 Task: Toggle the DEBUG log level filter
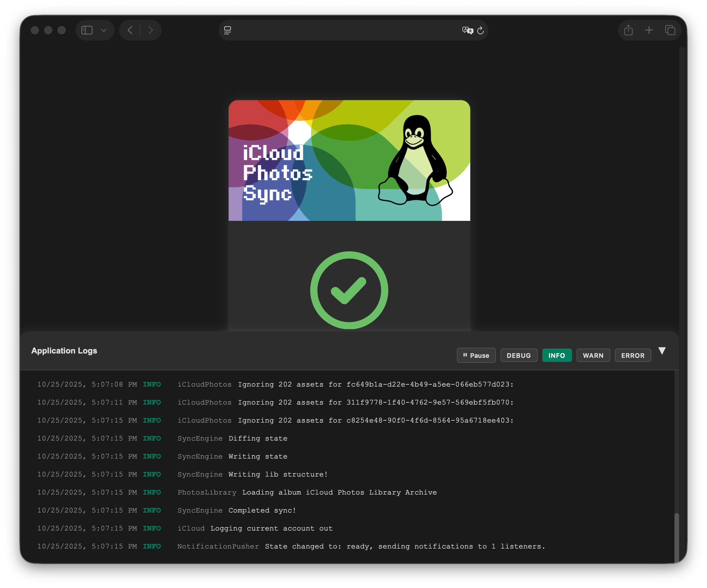pyautogui.click(x=518, y=355)
